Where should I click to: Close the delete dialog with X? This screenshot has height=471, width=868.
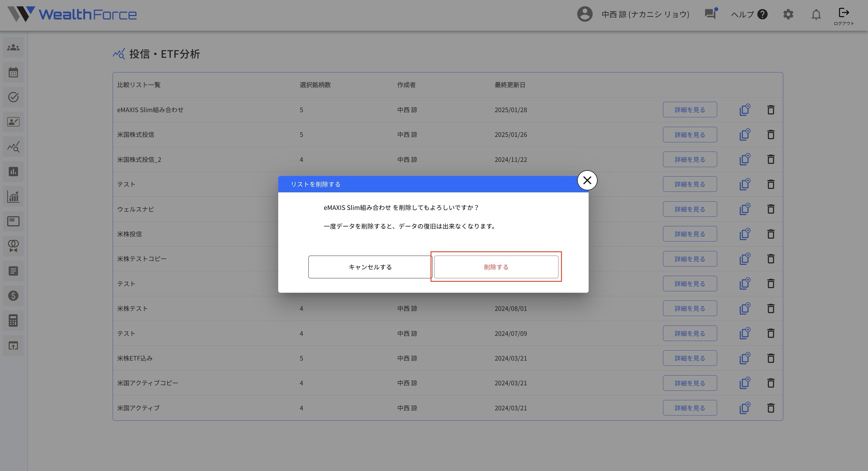[587, 180]
